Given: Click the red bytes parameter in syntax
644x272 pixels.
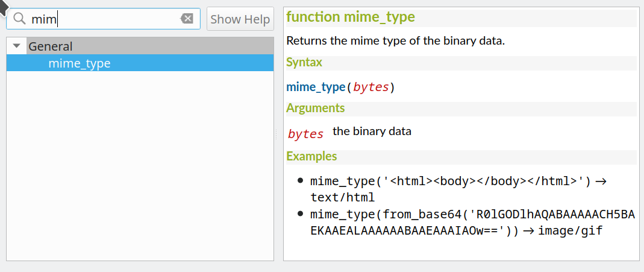Looking at the screenshot, I should coord(370,87).
